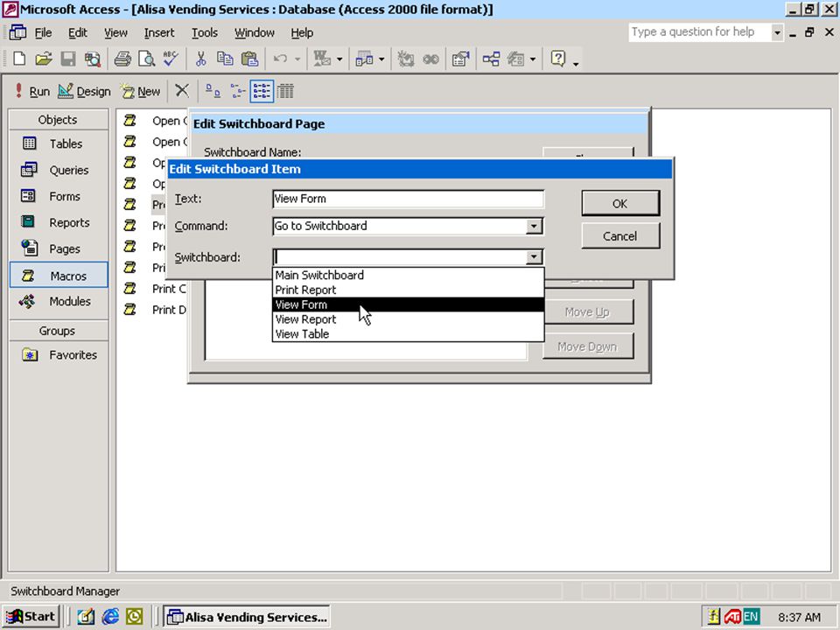This screenshot has width=840, height=630.
Task: Open the View menu
Action: pos(115,32)
